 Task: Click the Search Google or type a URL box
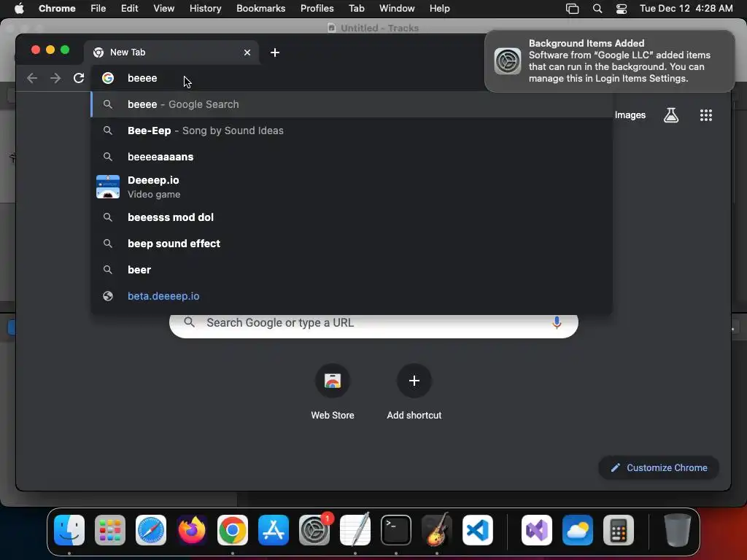tap(373, 324)
